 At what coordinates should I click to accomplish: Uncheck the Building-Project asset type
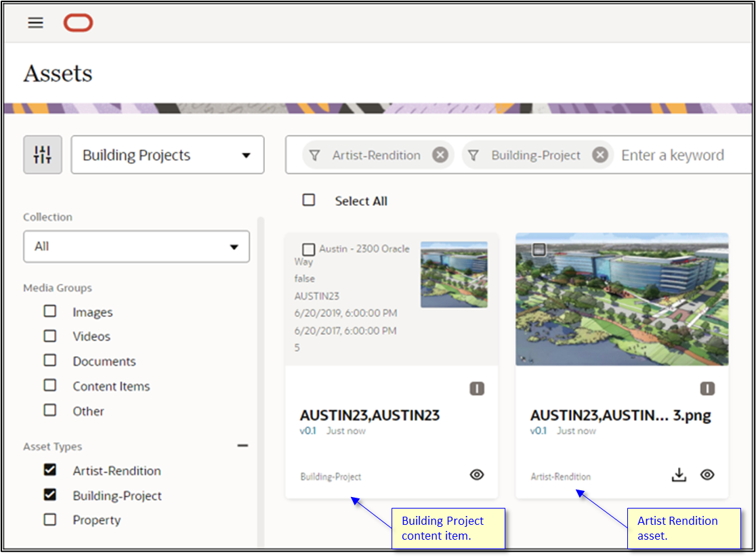point(49,495)
